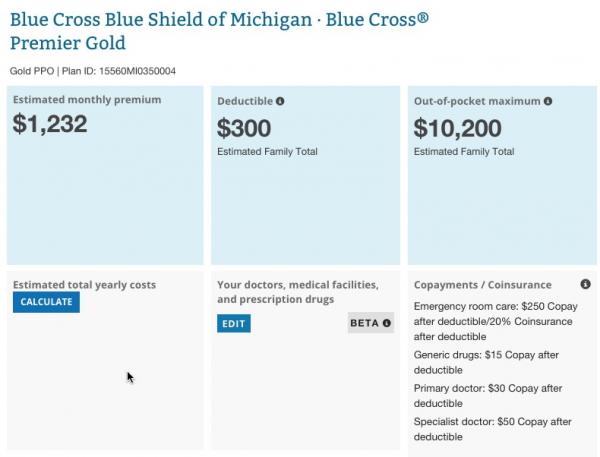Click the $300 deductible amount

(245, 128)
